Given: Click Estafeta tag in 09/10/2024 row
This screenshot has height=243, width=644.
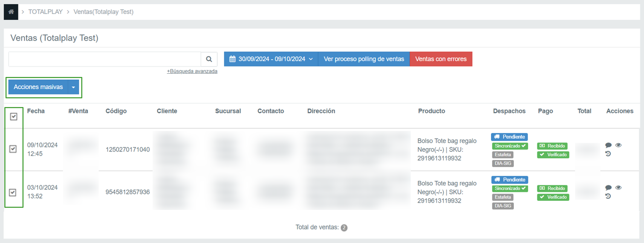Looking at the screenshot, I should (x=503, y=155).
